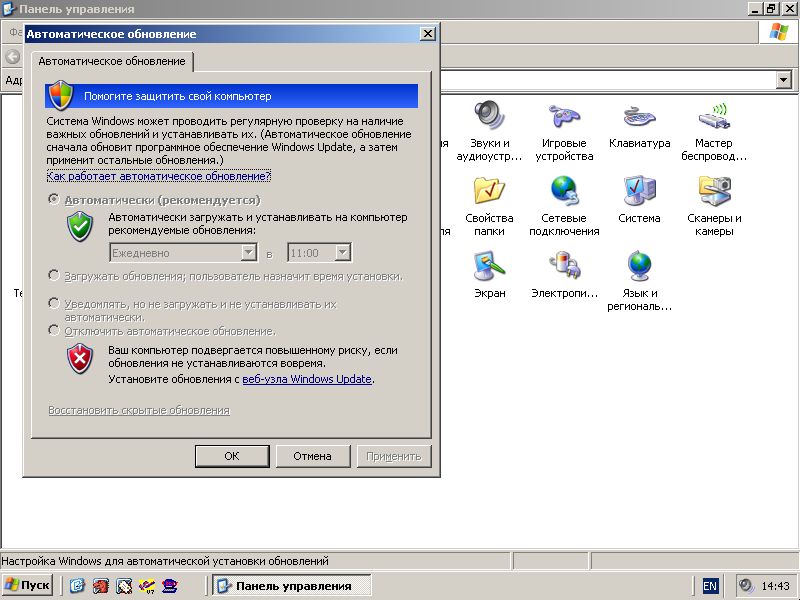
Task: Open Мастер беспроводной сети icon
Action: pos(714,116)
